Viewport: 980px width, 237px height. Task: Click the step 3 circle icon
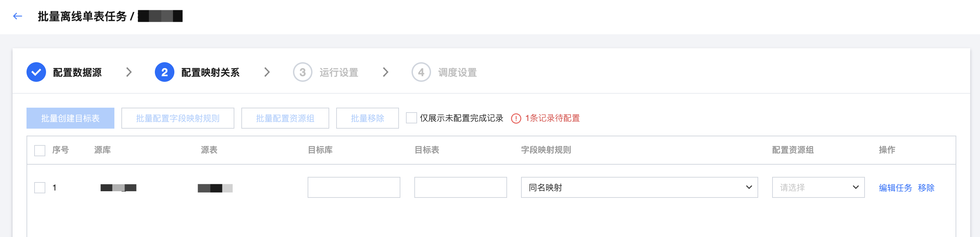click(302, 72)
